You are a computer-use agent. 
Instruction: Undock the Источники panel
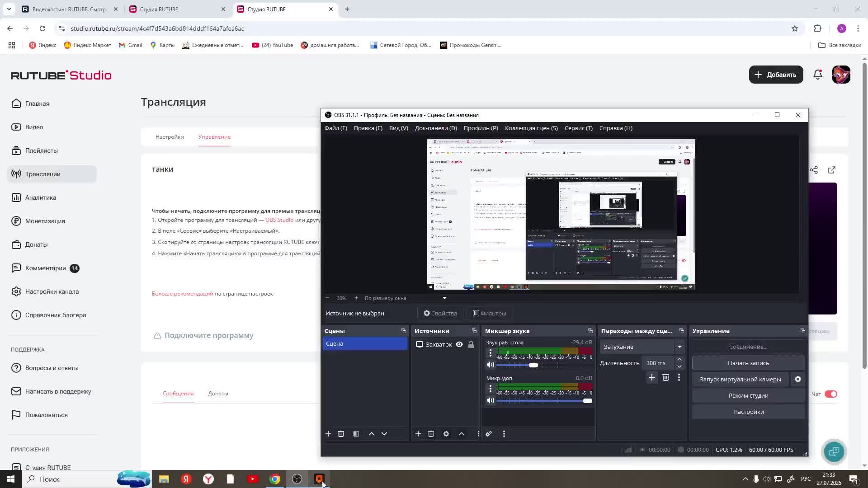[474, 331]
